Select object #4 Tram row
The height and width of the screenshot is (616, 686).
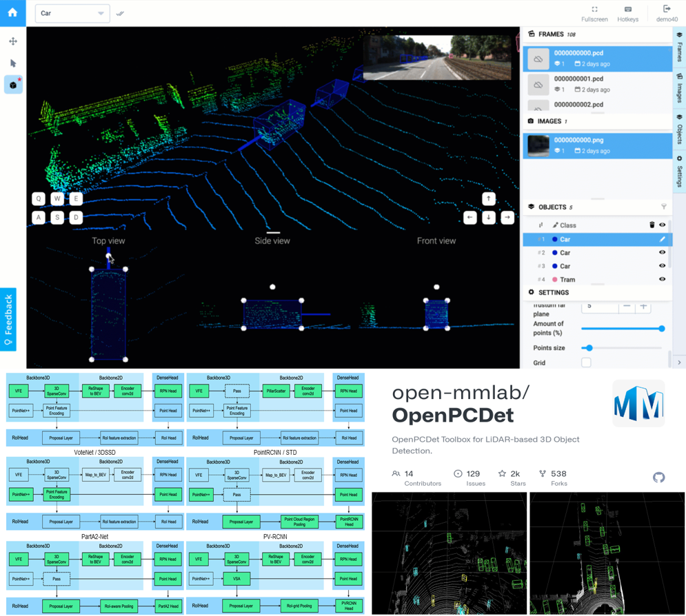coord(597,279)
